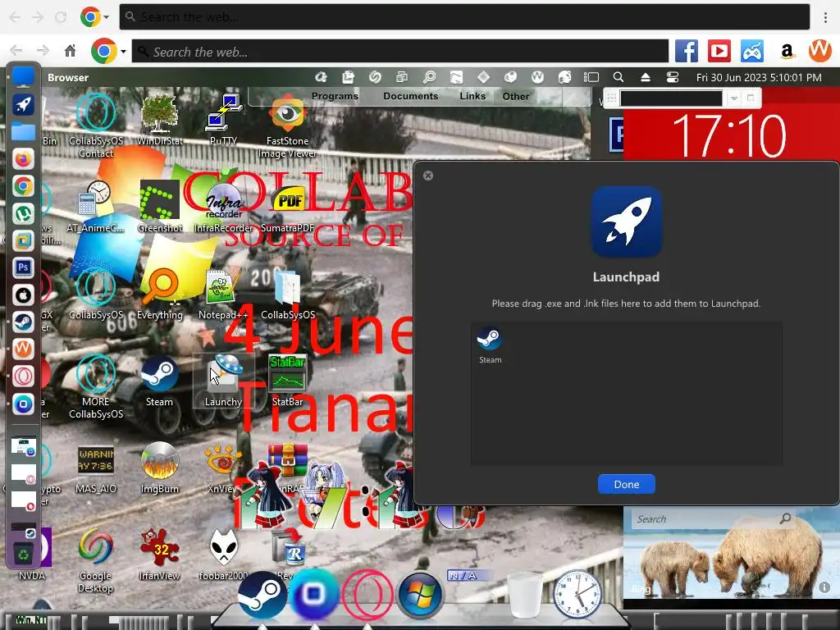Click the analog clock in bottom dock
840x630 pixels.
point(577,595)
